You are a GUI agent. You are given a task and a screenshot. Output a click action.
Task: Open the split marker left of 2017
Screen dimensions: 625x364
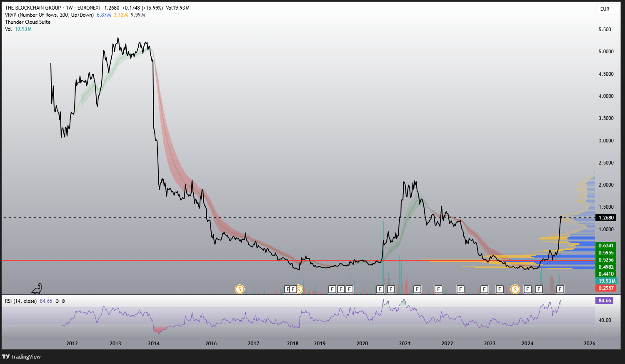point(240,289)
